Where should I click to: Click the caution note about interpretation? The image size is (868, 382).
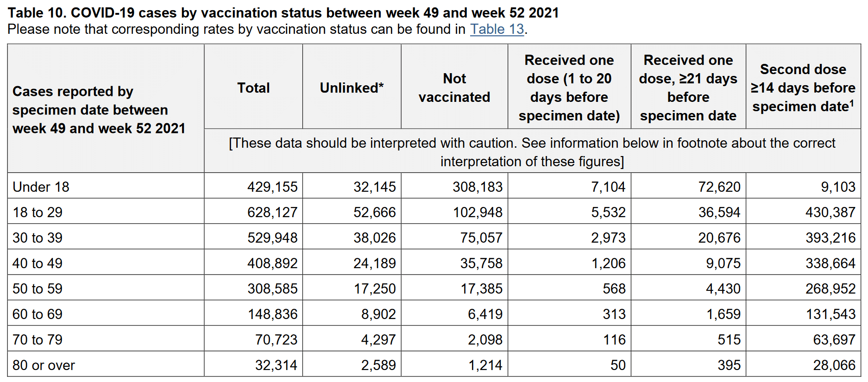[x=532, y=152]
